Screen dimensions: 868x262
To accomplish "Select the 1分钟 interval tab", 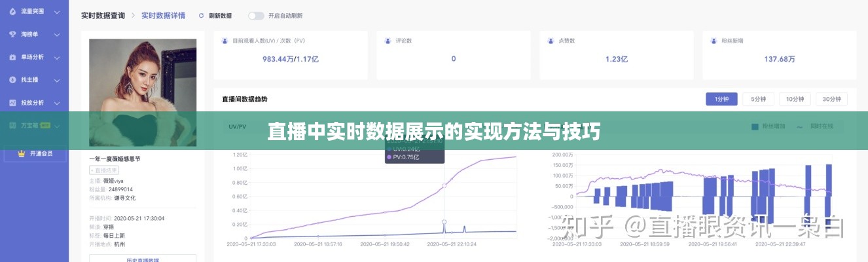I will (x=721, y=99).
